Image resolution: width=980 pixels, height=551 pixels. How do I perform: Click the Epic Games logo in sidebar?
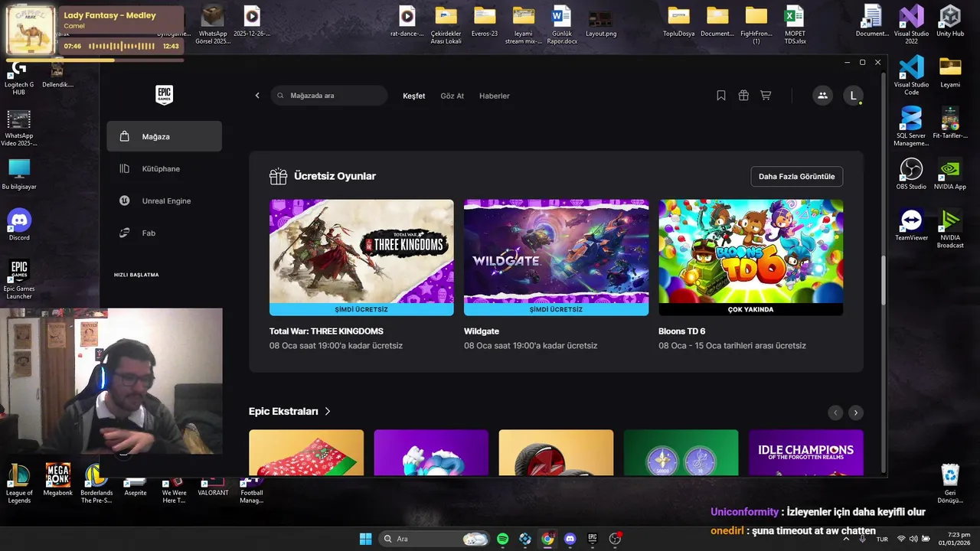pyautogui.click(x=165, y=95)
